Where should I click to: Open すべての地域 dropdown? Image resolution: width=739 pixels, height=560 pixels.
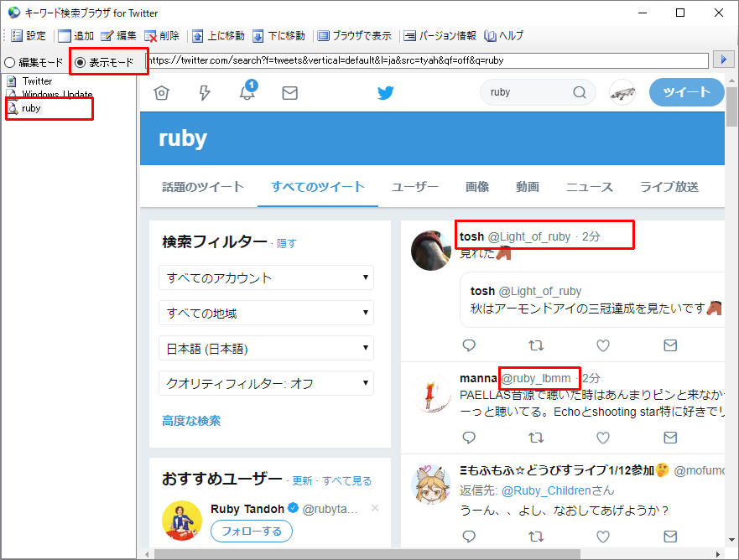[x=266, y=313]
